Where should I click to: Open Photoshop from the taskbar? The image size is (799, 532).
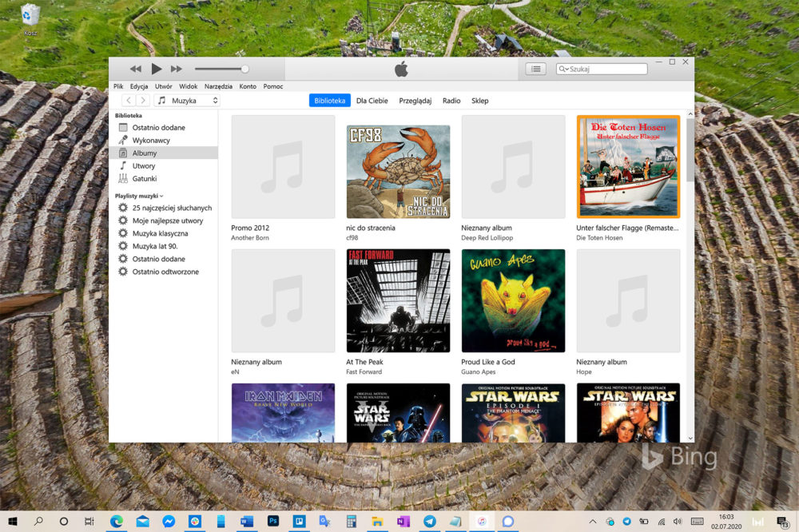pyautogui.click(x=273, y=522)
